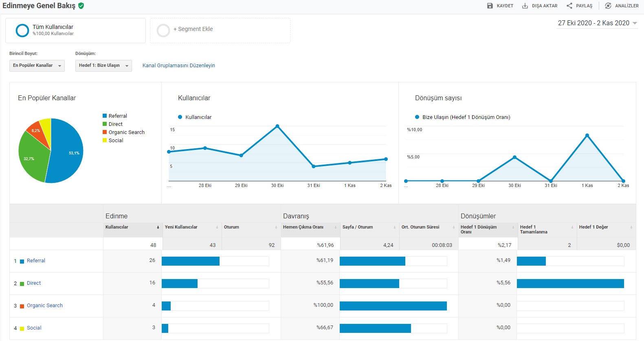
Task: Click the blue Referral legend swatch
Action: [x=105, y=116]
